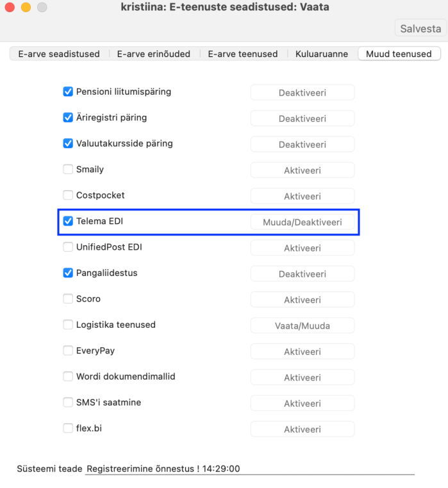Enable the Scoro checkbox

(68, 299)
